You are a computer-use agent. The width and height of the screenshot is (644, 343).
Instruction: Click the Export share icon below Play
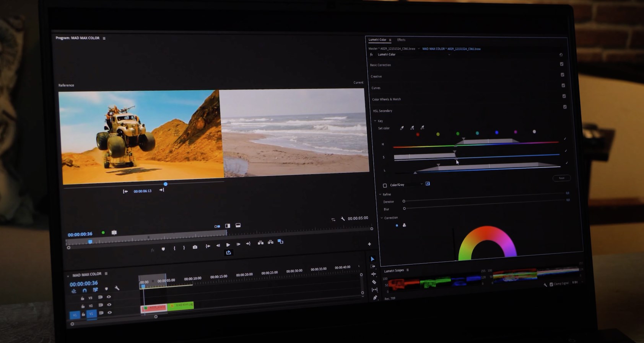[228, 252]
